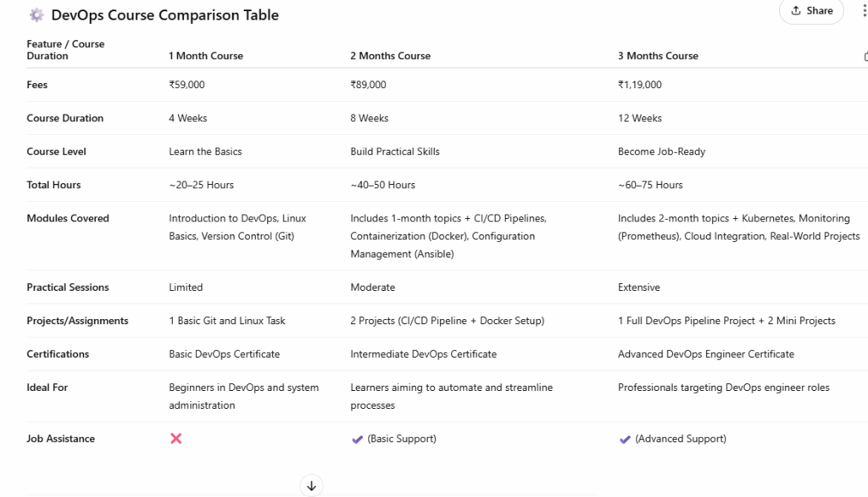
Task: Click the DevOps Course Comparison Table heading
Action: tap(164, 15)
